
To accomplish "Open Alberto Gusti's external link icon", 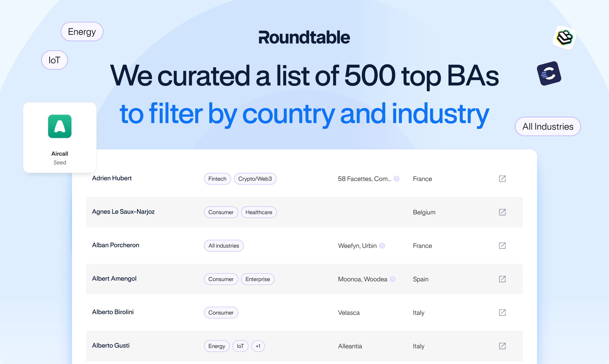I will click(502, 346).
